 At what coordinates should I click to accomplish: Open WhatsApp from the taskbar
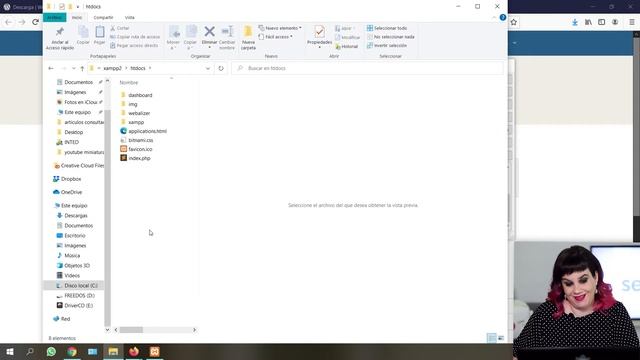click(51, 352)
